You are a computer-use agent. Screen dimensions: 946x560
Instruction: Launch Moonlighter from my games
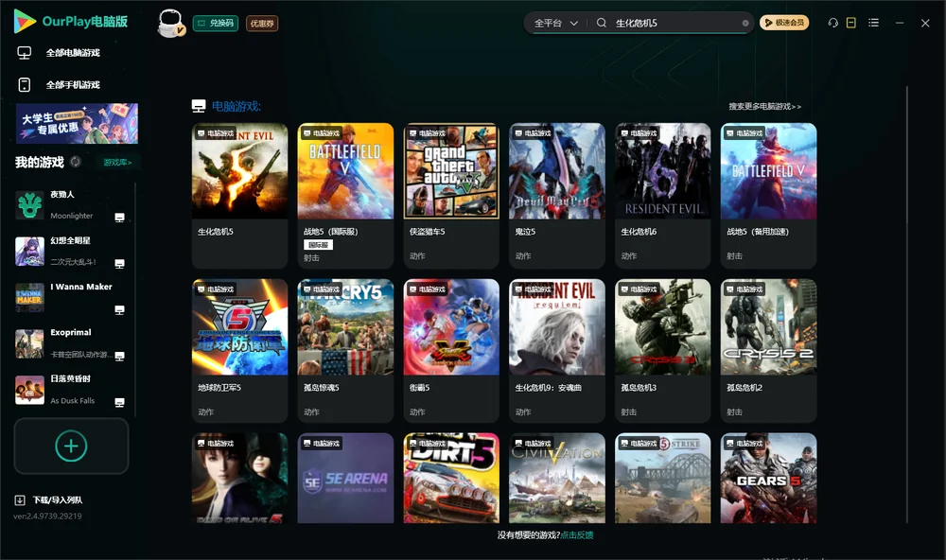(29, 205)
